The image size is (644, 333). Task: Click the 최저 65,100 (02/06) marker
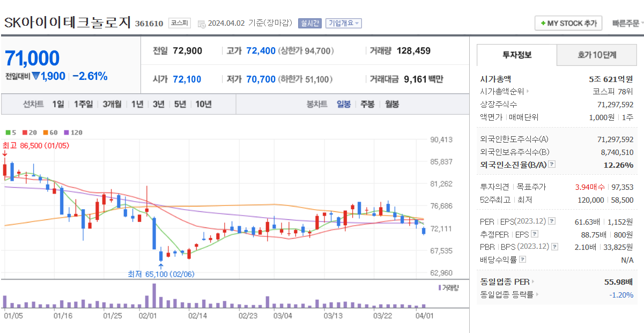point(161,274)
